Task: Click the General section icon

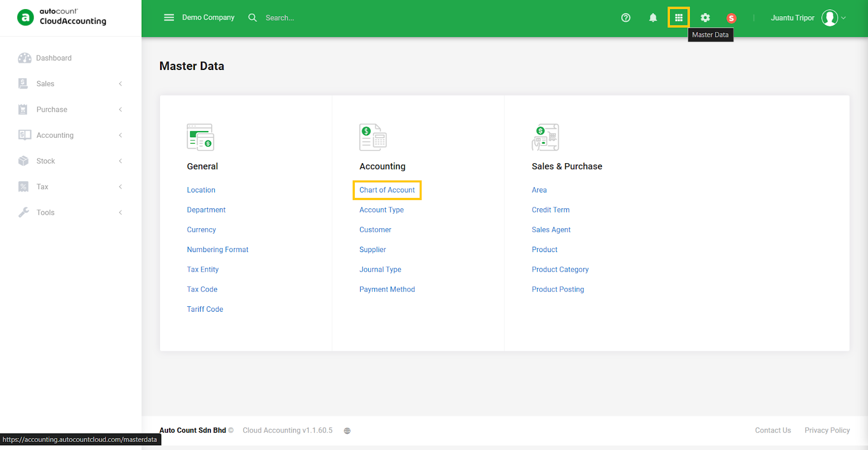Action: click(x=200, y=137)
